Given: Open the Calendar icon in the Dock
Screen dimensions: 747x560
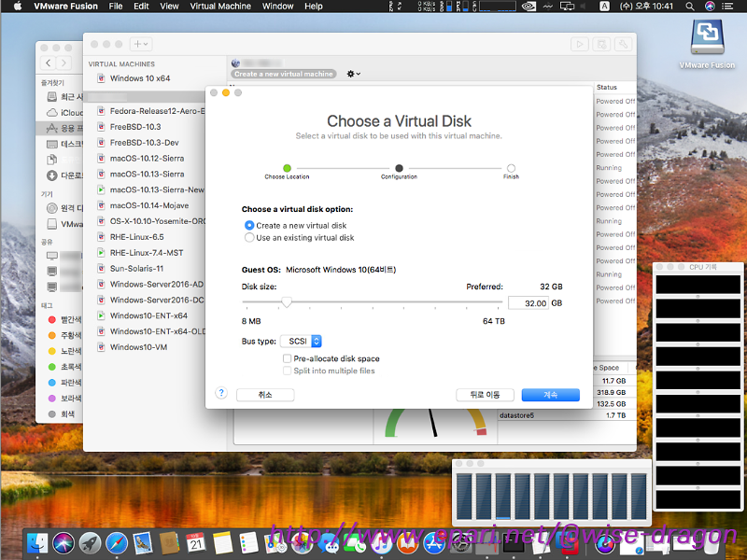Looking at the screenshot, I should 195,543.
